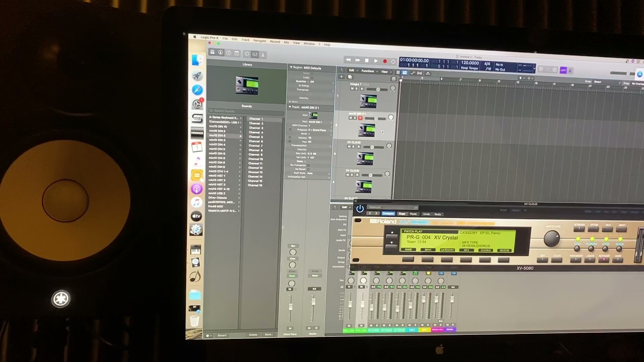This screenshot has width=644, height=362.
Task: Toggle the XV-5080 RETRIGGER button
Action: tap(604, 260)
